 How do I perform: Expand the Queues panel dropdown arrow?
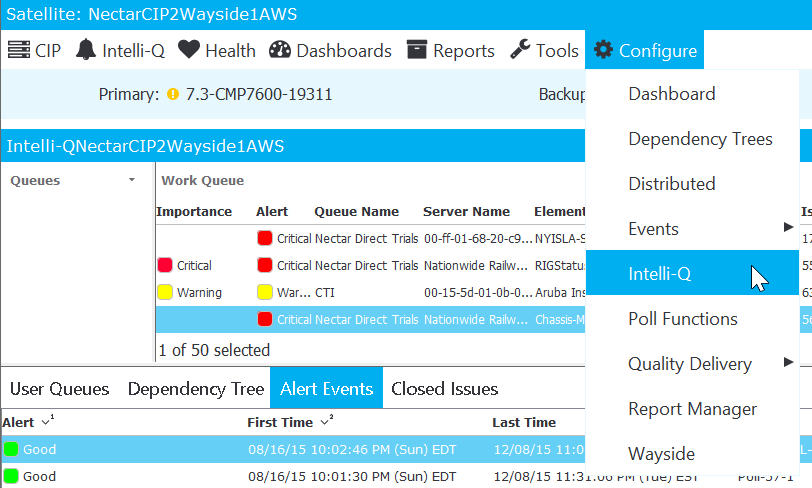click(132, 180)
